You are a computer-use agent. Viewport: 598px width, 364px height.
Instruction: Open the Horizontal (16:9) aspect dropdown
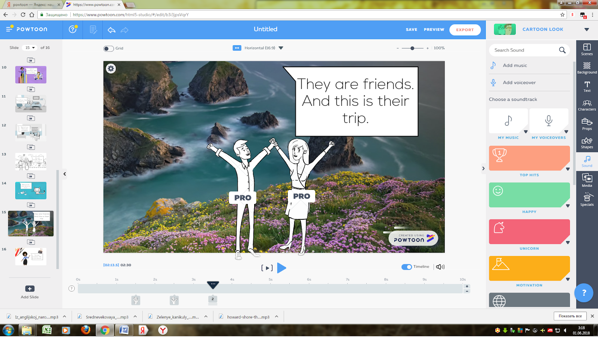pos(281,48)
